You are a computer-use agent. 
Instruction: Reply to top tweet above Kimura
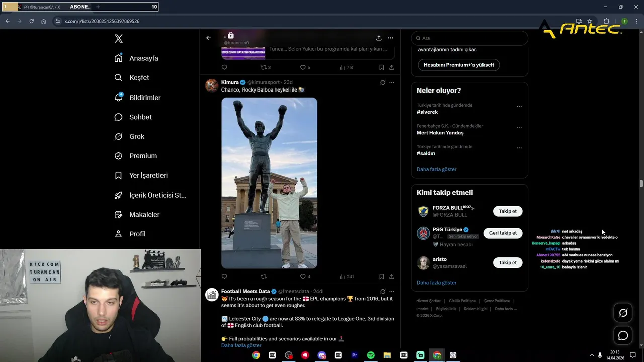point(224,67)
